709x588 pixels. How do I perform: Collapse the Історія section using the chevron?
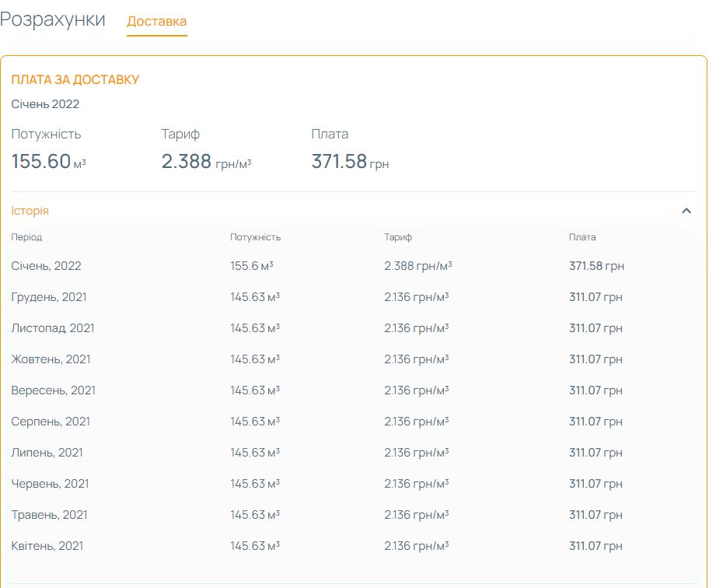coord(686,211)
